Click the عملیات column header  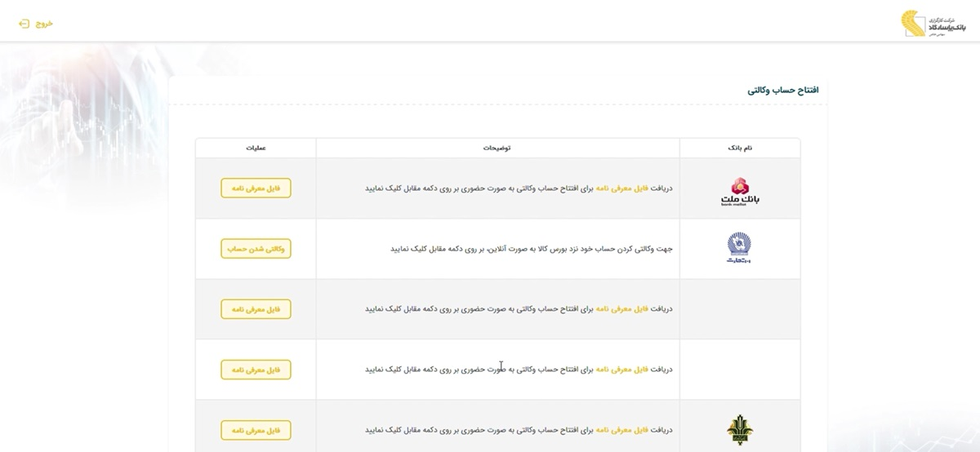click(256, 148)
